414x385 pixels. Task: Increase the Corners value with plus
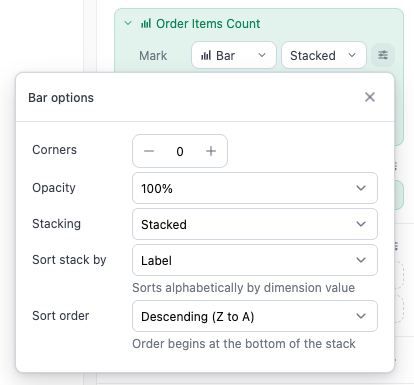click(211, 151)
